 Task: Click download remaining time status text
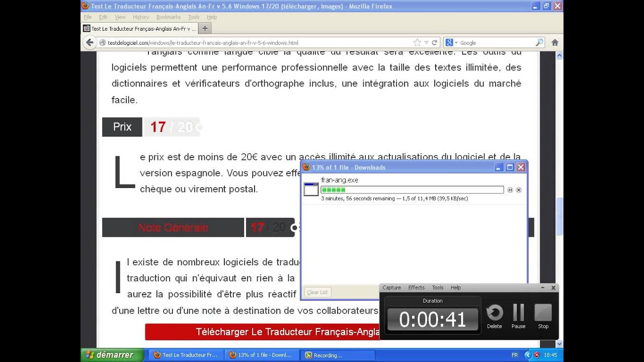click(x=394, y=199)
